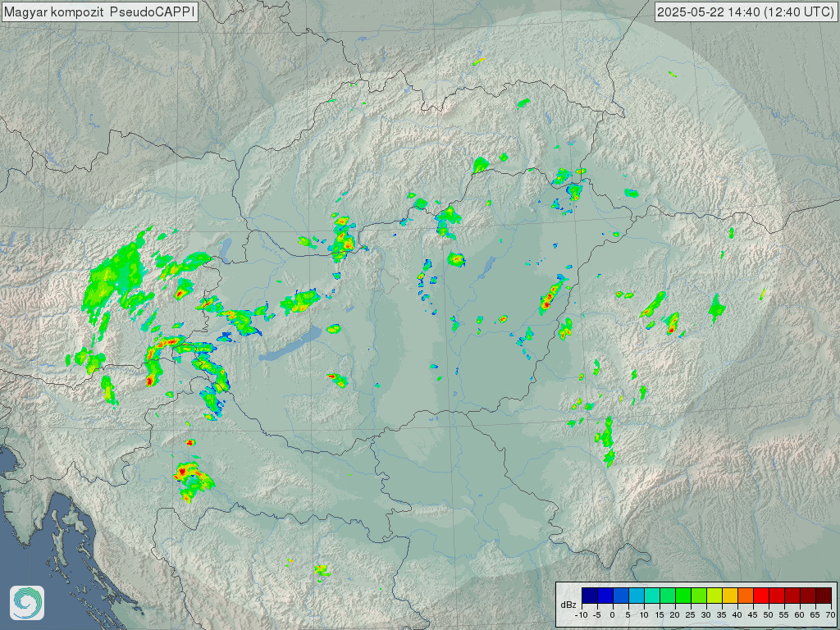Pick the 50 to 55 dBz swatch
This screenshot has height=630, width=840.
click(776, 596)
